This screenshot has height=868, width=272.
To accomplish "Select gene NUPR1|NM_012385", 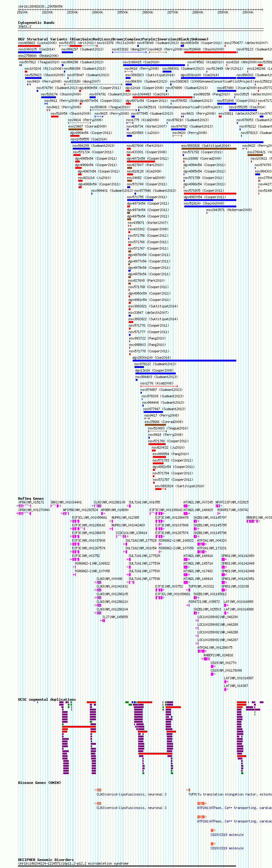I will click(x=125, y=517).
